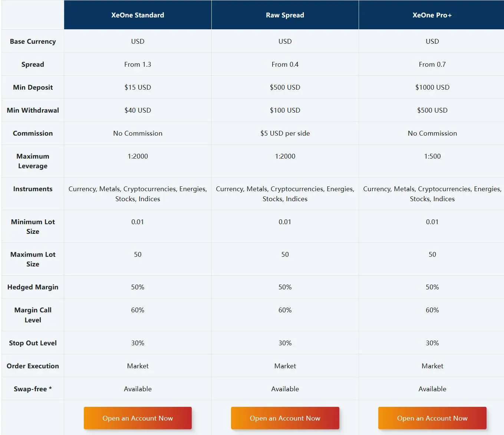Click XeOne Standard's Instruments list text
The image size is (504, 435).
click(138, 194)
